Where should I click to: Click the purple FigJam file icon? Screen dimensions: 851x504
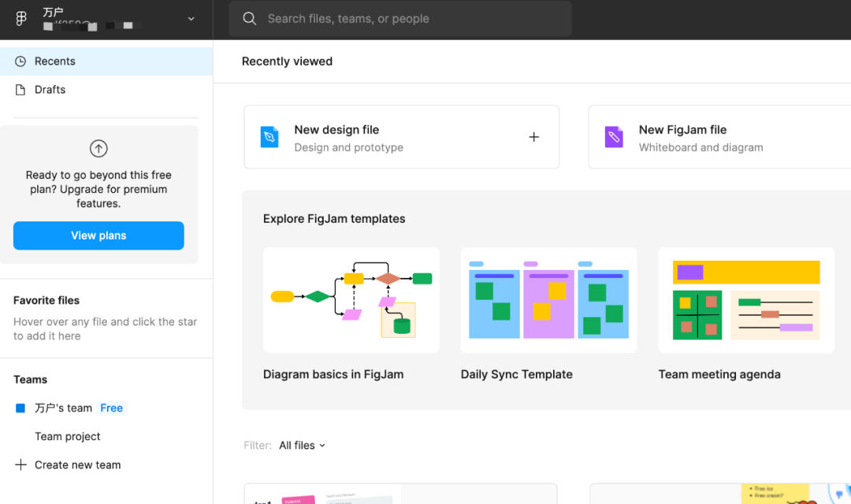point(614,137)
